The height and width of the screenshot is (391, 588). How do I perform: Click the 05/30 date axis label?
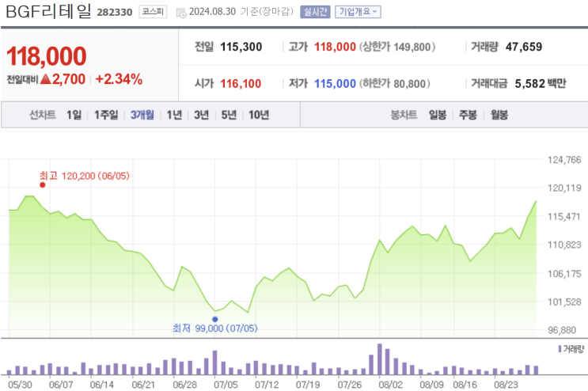[20, 385]
